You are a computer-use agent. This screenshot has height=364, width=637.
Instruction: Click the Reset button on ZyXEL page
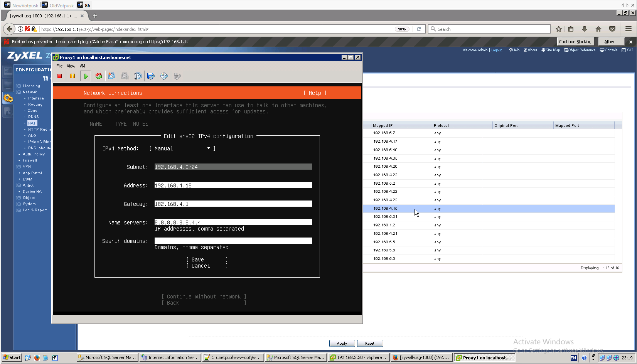click(370, 344)
